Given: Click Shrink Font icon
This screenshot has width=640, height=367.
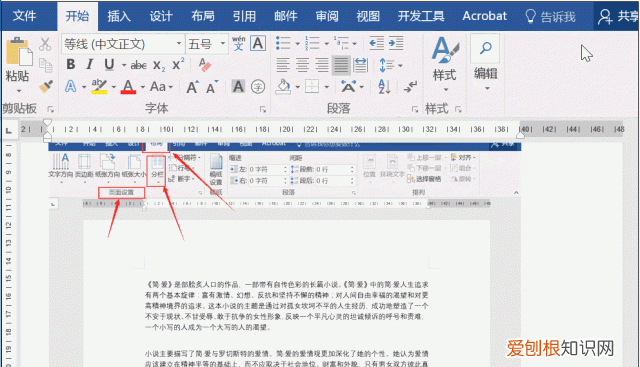Looking at the screenshot, I should click(212, 87).
